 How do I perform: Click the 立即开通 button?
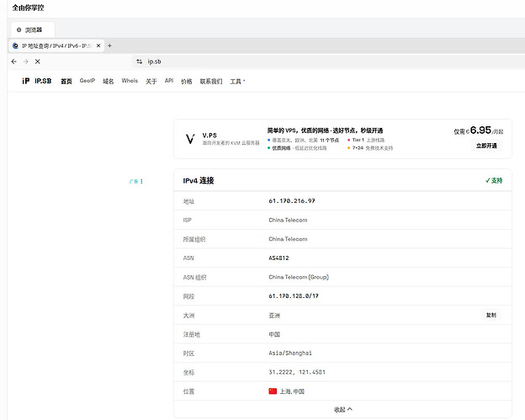(x=486, y=146)
